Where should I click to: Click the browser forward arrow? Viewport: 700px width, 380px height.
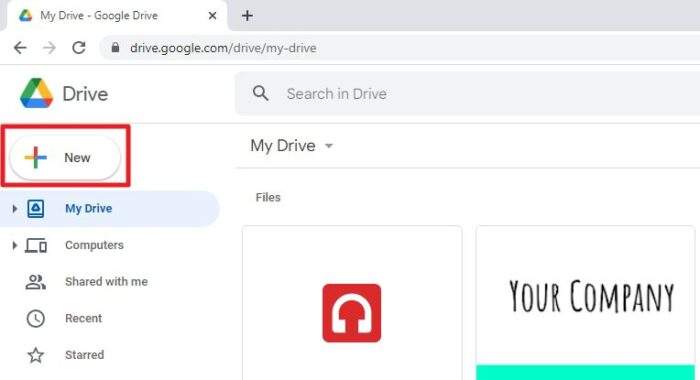click(x=50, y=47)
